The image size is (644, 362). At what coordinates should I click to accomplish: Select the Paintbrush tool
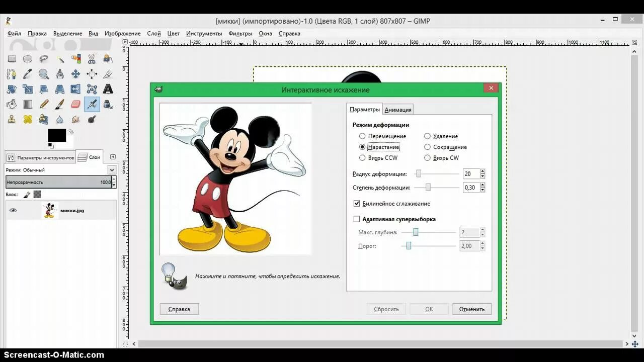(60, 105)
